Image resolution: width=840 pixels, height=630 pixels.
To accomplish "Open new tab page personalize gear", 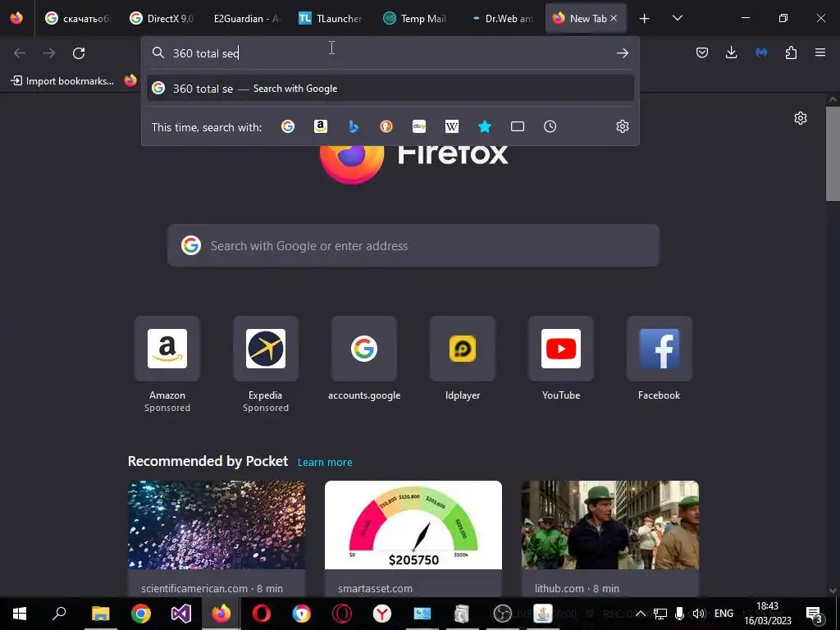I will pyautogui.click(x=801, y=118).
